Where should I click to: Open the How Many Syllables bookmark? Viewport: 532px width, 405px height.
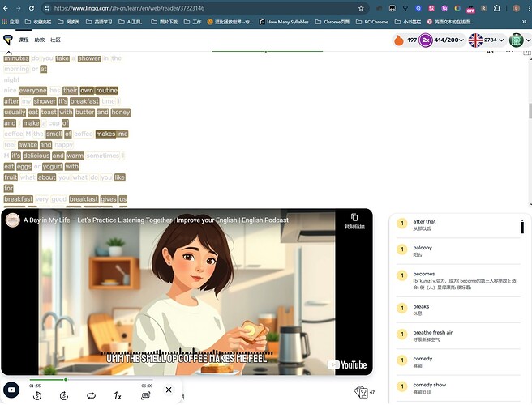tap(284, 22)
